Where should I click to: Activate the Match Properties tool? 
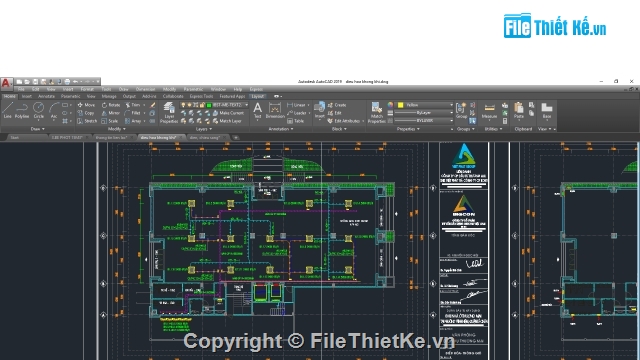pos(376,112)
